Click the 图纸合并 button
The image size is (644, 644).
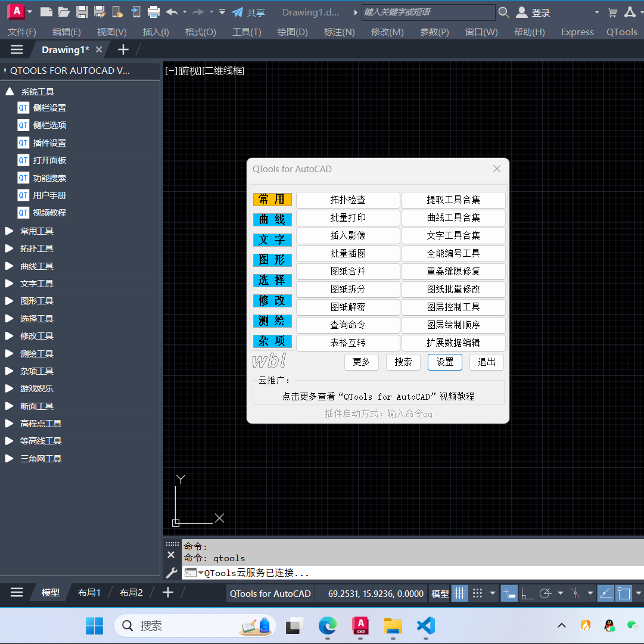pyautogui.click(x=348, y=272)
